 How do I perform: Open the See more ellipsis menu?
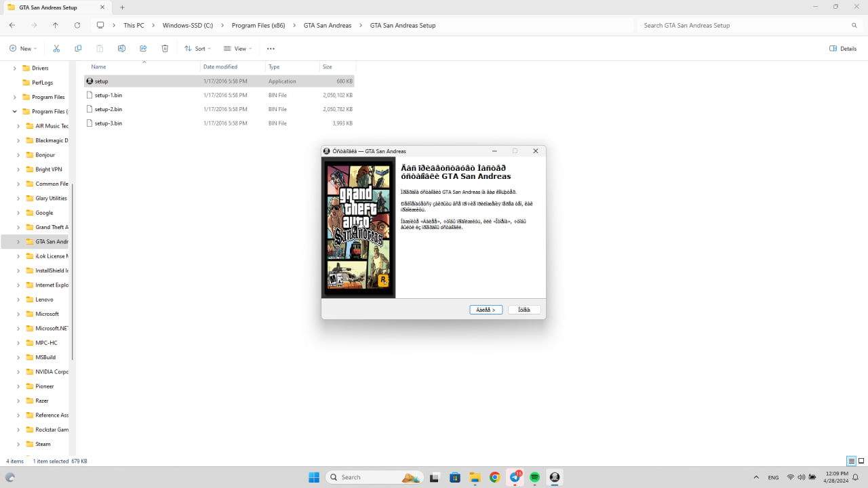pos(271,49)
